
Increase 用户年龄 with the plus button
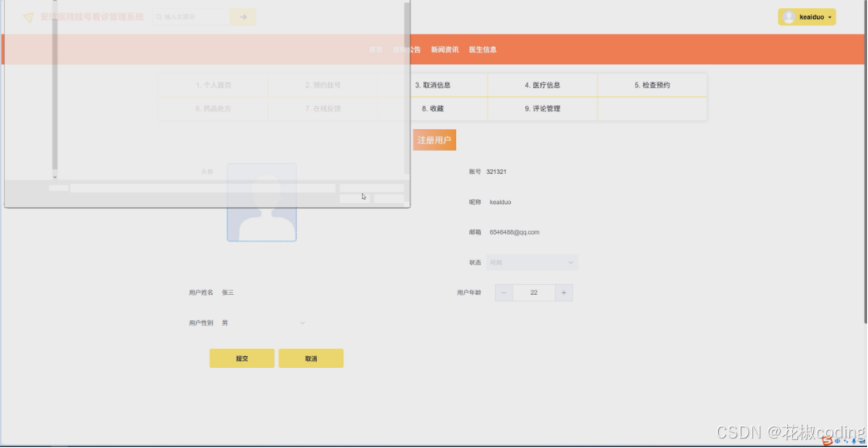[563, 293]
